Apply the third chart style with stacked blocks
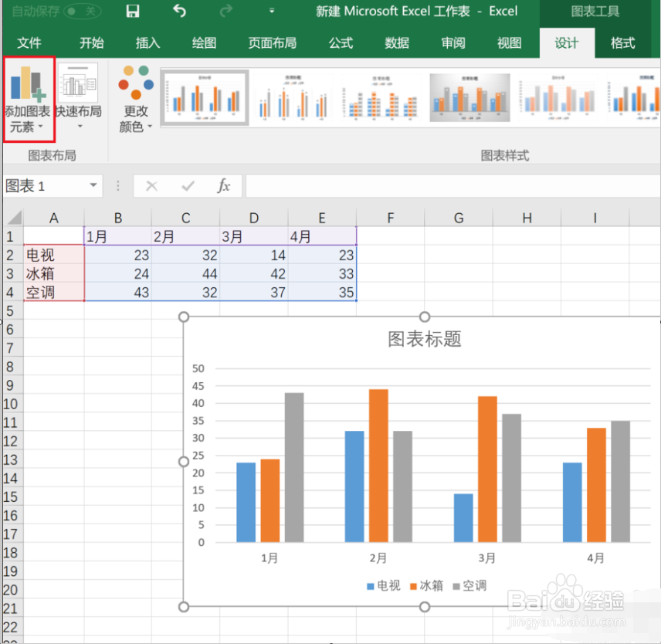The image size is (661, 644). click(381, 98)
